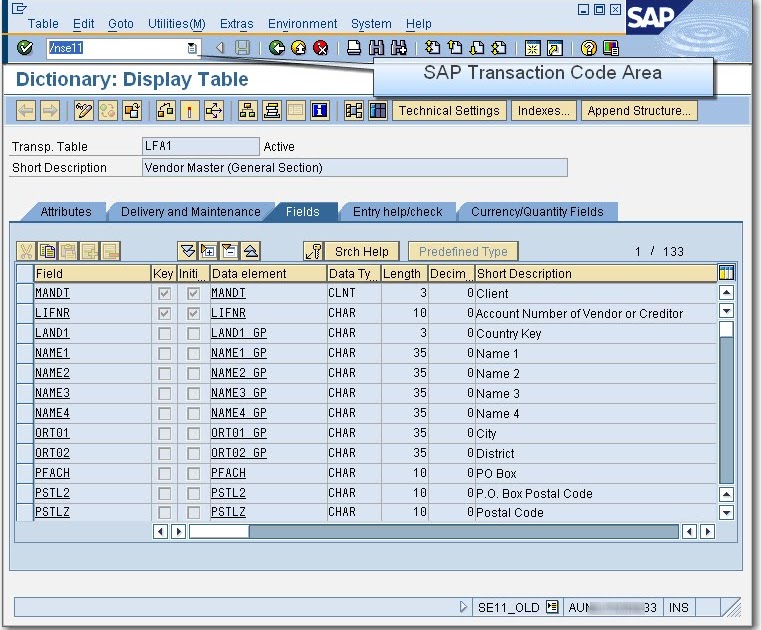The height and width of the screenshot is (630, 761).
Task: Open the LIFNR field link
Action: coord(52,313)
